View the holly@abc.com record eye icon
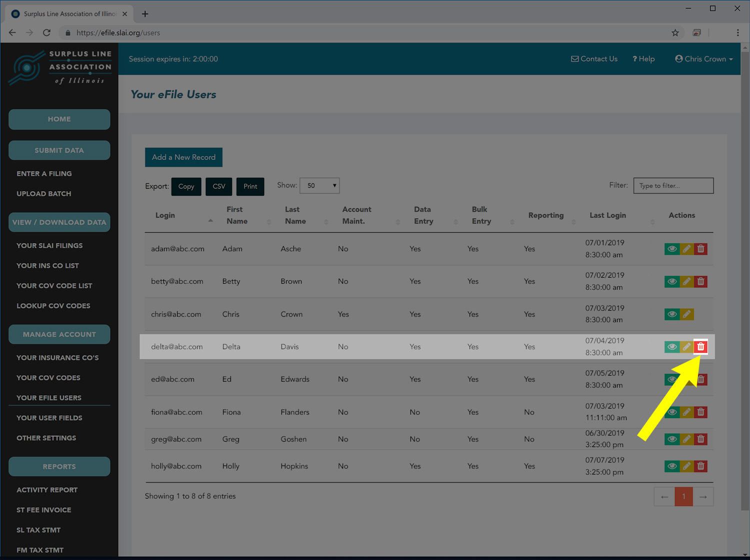 (x=672, y=466)
